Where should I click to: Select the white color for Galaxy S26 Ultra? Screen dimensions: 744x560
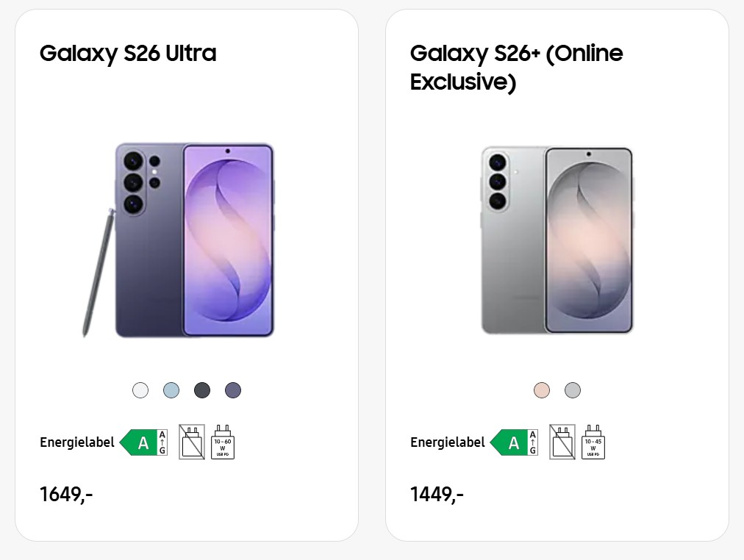140,390
